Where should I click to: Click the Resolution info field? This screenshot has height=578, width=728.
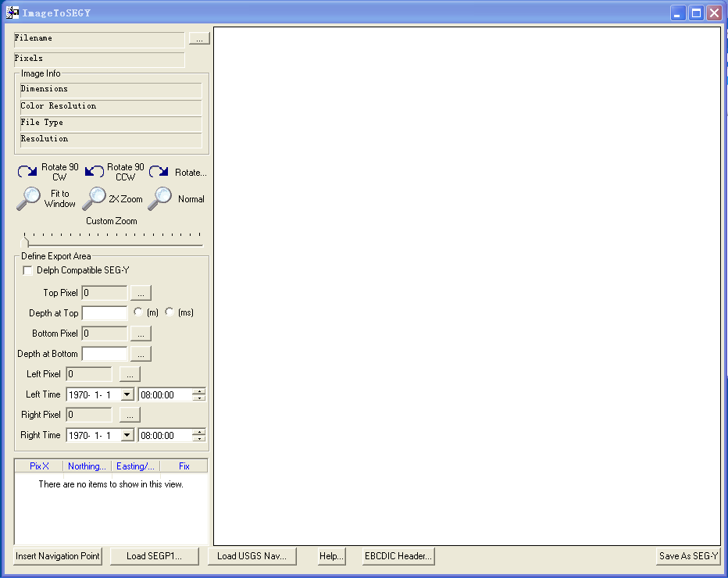(x=111, y=141)
